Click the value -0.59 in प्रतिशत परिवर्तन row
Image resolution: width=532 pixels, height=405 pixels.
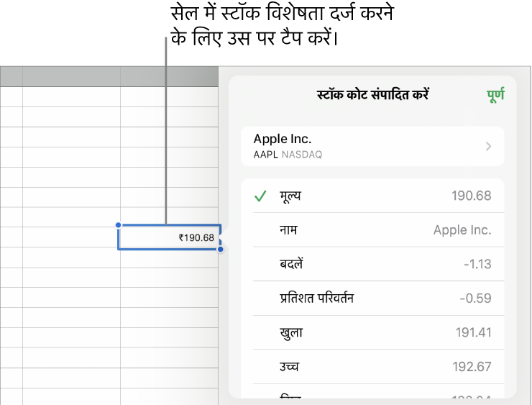[475, 299]
